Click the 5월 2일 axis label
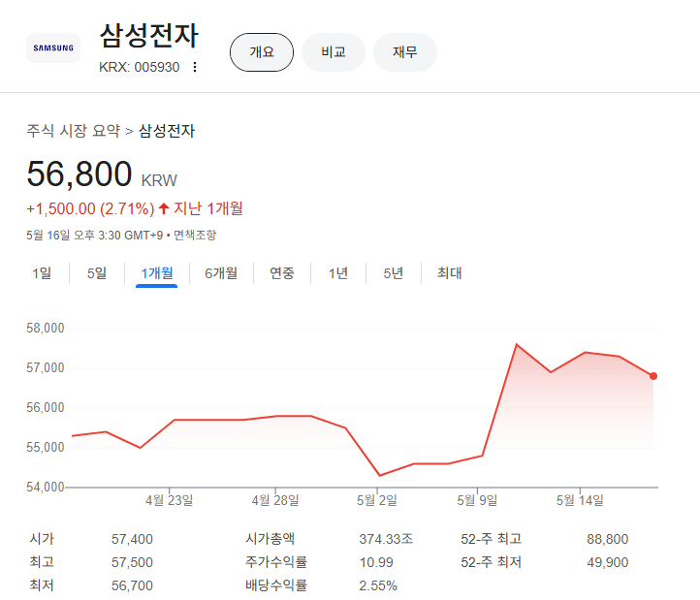The image size is (700, 600). click(377, 500)
